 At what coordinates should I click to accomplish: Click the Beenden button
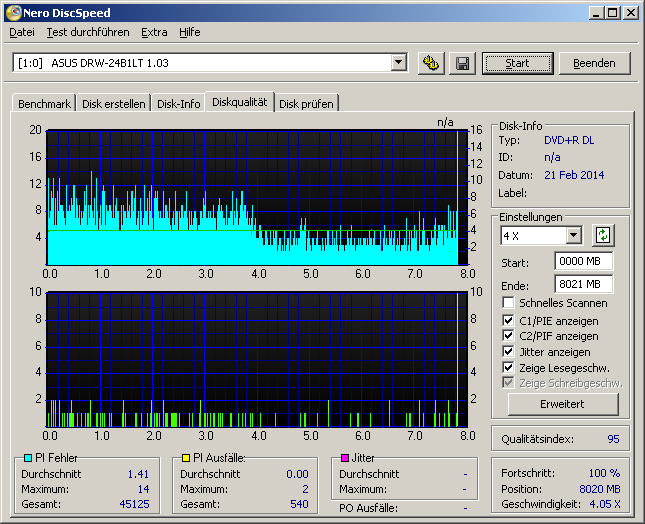[x=594, y=63]
